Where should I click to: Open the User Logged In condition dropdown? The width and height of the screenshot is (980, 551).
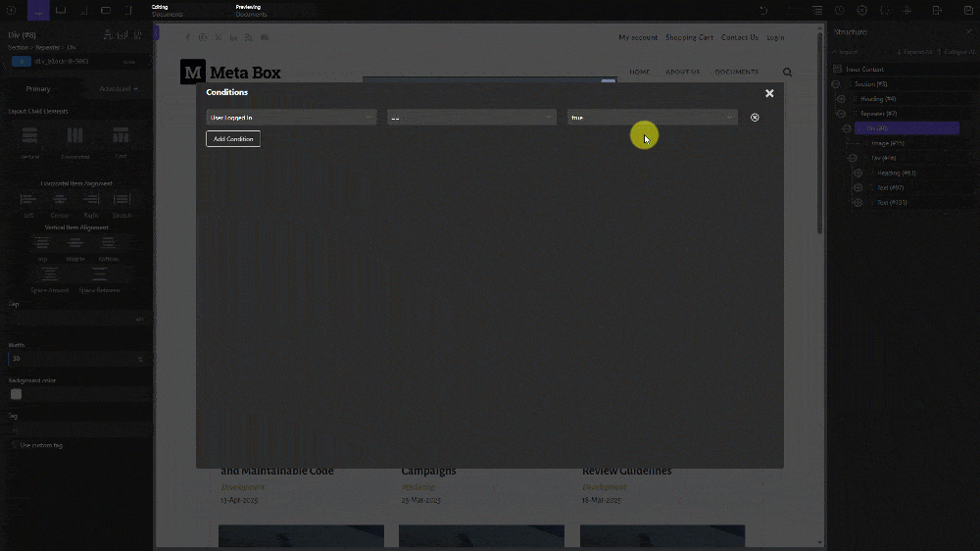[291, 118]
